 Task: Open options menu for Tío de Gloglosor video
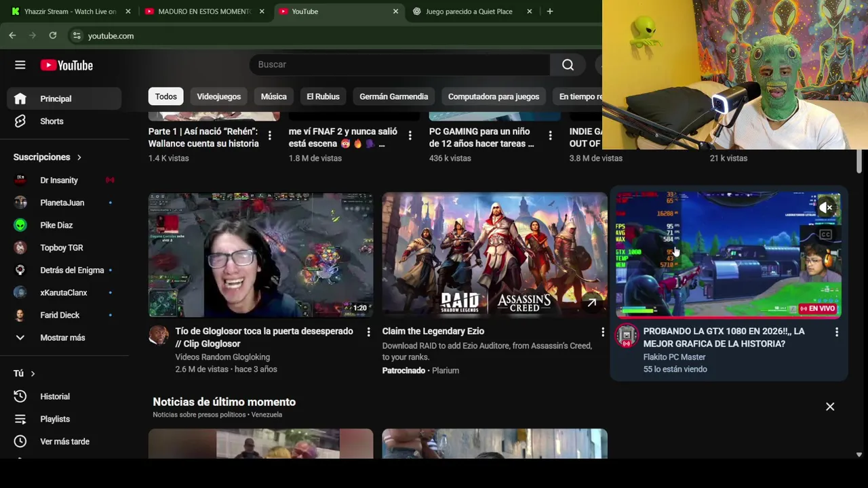pos(368,332)
